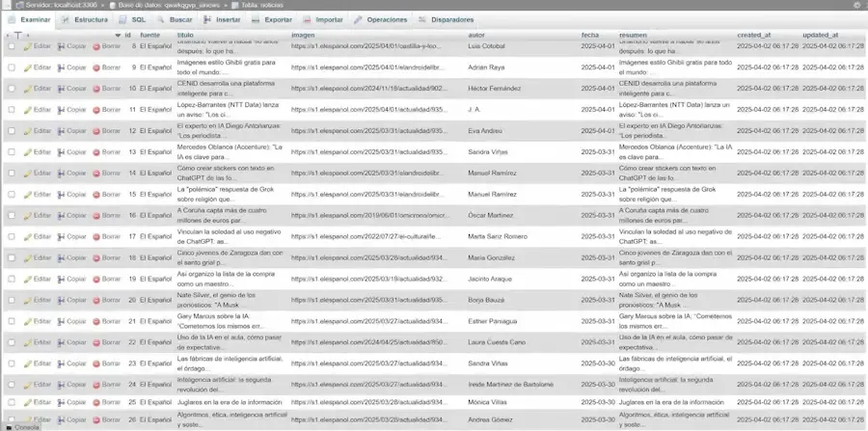Click the Copiar icon for row 22

tap(62, 342)
